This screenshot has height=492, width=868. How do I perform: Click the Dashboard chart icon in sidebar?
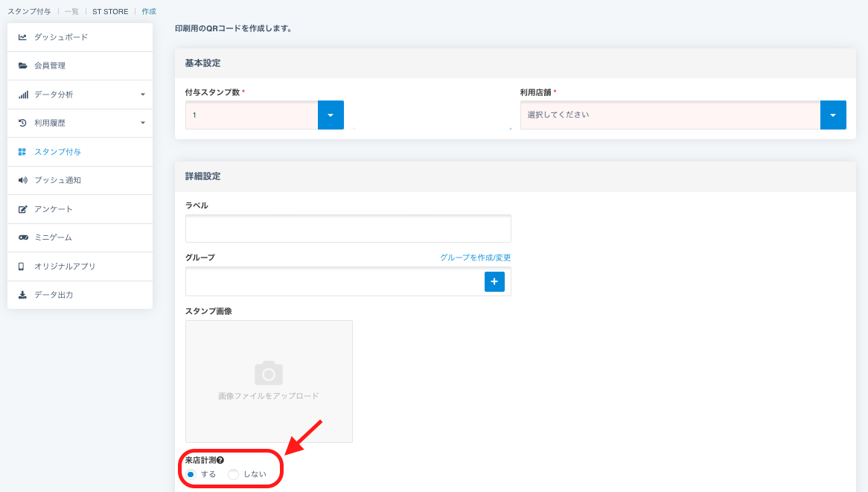point(22,37)
